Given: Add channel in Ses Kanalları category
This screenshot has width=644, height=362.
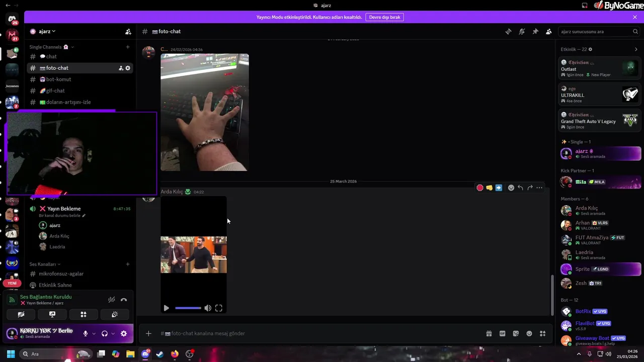Looking at the screenshot, I should 128,264.
